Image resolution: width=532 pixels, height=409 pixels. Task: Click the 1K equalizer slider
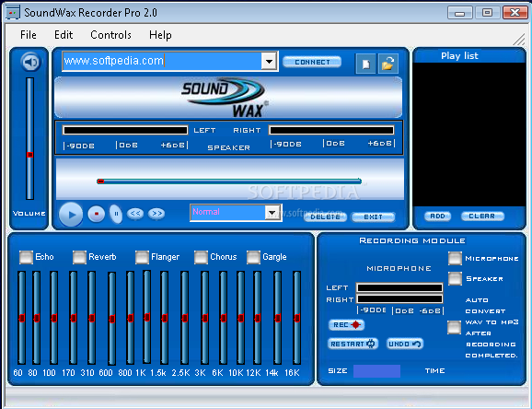pos(147,317)
